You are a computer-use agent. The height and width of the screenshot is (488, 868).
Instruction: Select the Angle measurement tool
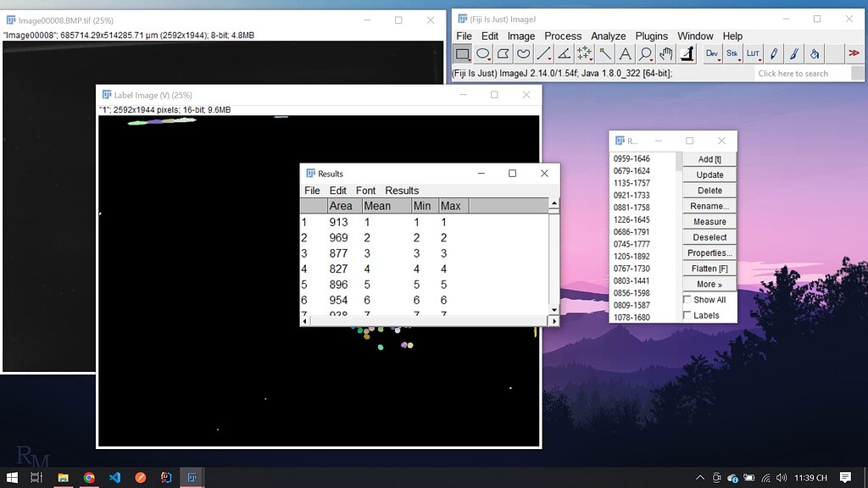(x=565, y=53)
